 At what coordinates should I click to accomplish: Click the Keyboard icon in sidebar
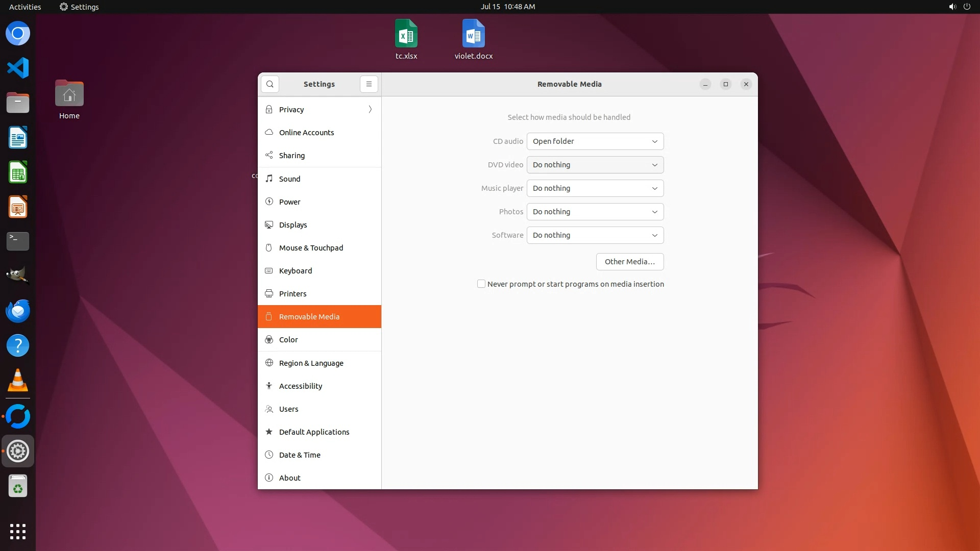[269, 270]
